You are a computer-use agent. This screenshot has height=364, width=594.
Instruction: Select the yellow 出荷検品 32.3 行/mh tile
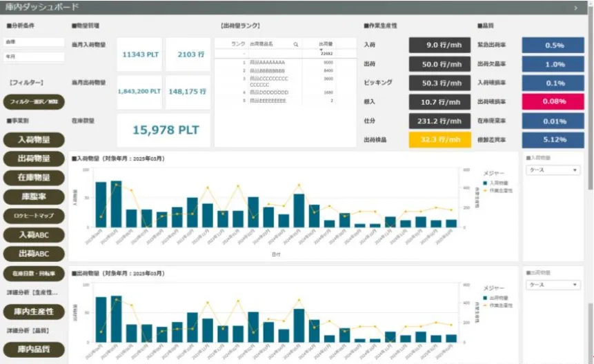click(435, 140)
